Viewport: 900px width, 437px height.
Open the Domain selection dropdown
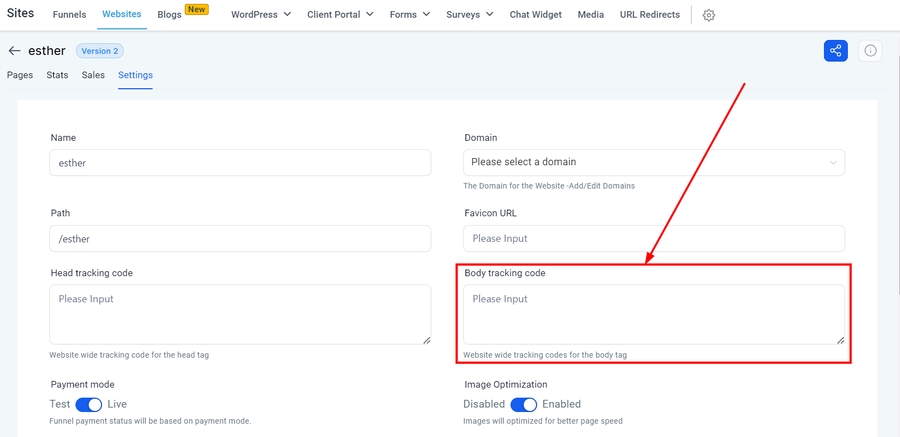click(654, 162)
